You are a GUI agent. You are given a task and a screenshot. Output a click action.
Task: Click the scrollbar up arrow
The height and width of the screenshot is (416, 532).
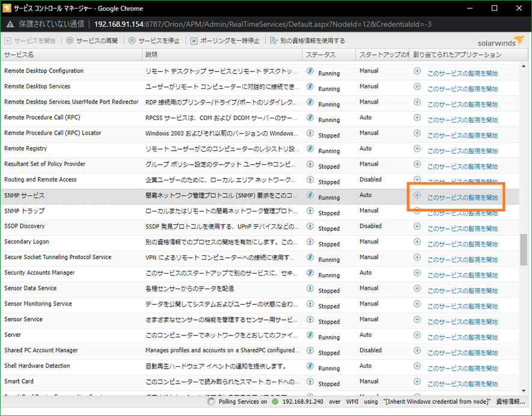pyautogui.click(x=524, y=66)
